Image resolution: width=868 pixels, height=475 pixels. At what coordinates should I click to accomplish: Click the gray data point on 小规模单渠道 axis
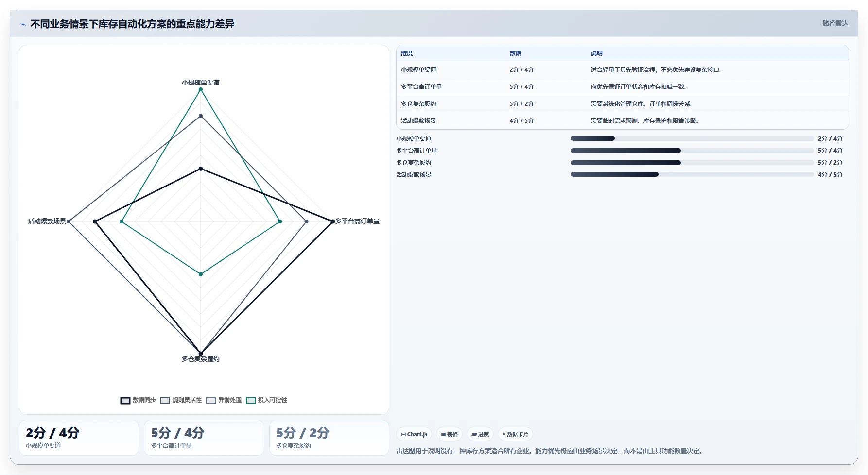201,116
